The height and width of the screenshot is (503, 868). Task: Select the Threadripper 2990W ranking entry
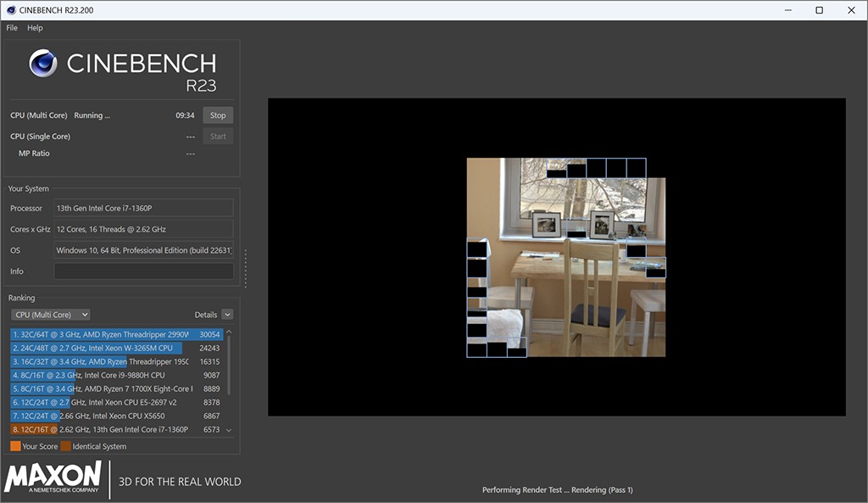coord(117,334)
